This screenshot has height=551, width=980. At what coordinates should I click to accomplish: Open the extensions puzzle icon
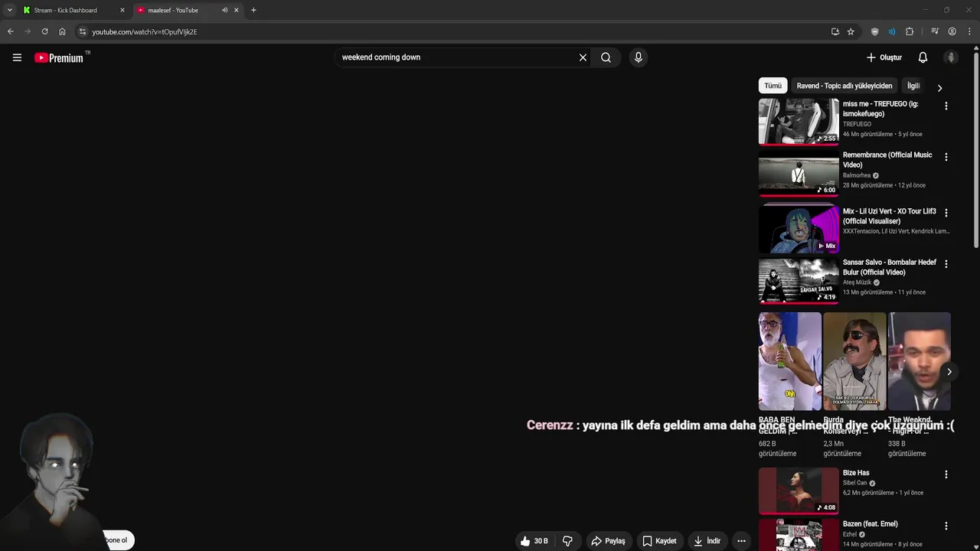click(x=910, y=31)
